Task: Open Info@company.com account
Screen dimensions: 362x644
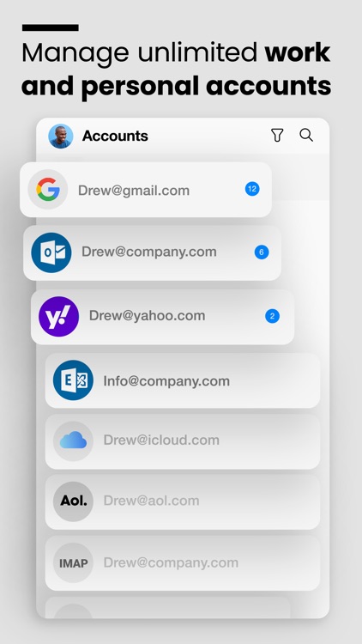Action: [183, 380]
